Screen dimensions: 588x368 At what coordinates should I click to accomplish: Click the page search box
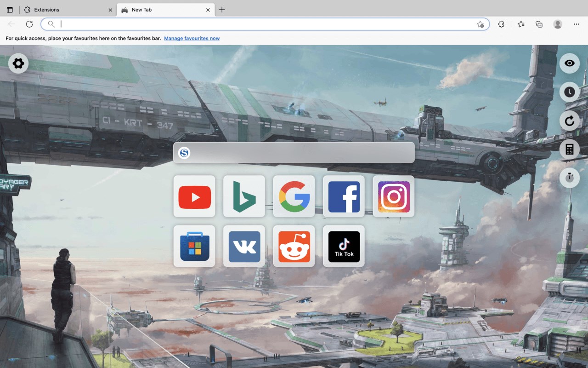(294, 153)
